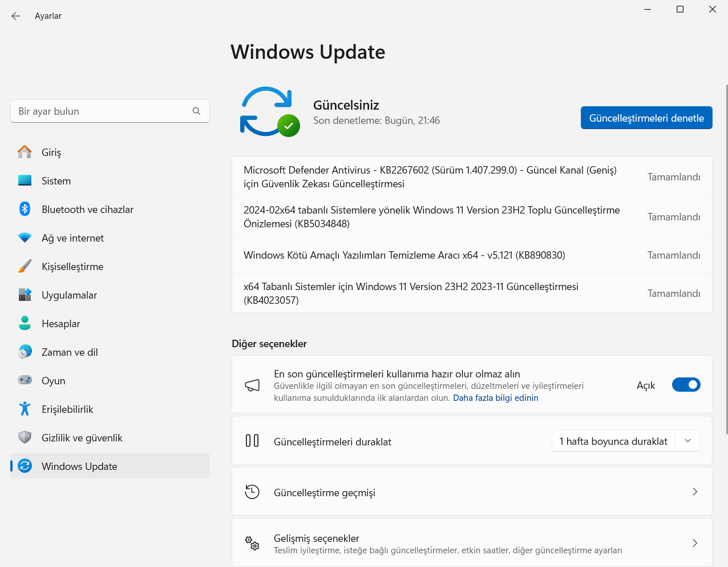Click the history clock icon
This screenshot has width=728, height=567.
(252, 492)
